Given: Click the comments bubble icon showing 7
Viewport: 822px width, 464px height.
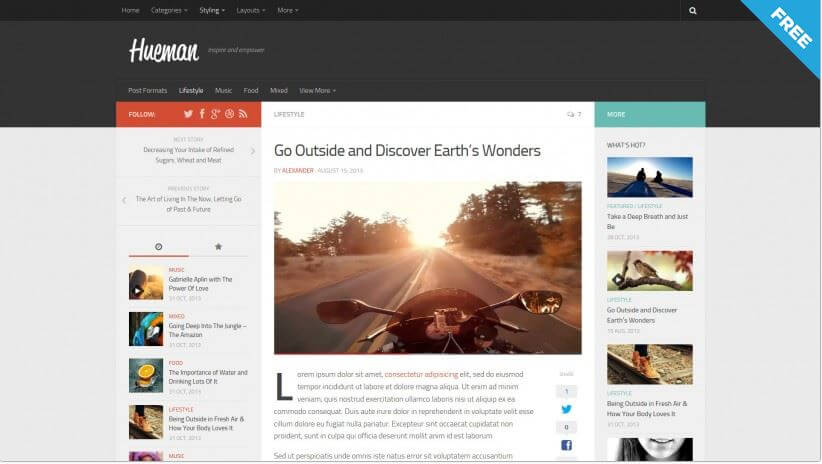Looking at the screenshot, I should (x=570, y=114).
